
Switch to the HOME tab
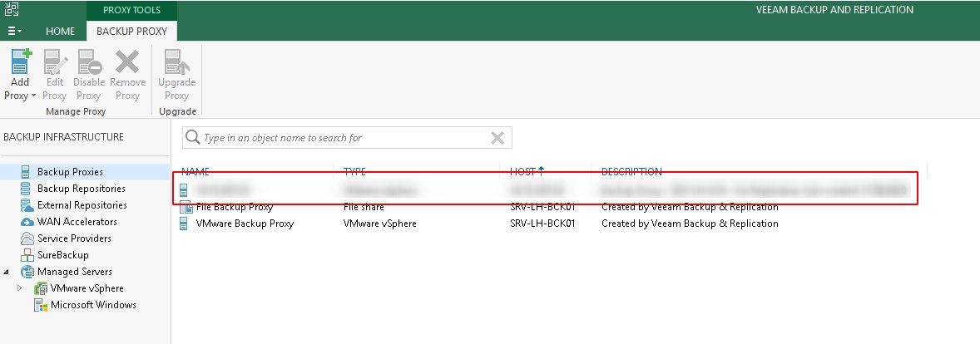(60, 31)
